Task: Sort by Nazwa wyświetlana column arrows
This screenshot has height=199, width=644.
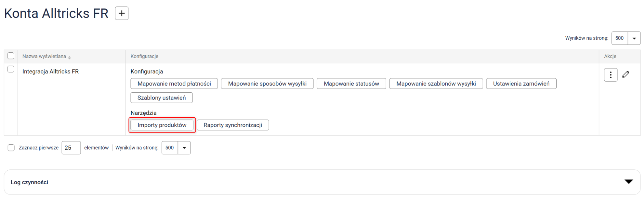Action: point(70,57)
